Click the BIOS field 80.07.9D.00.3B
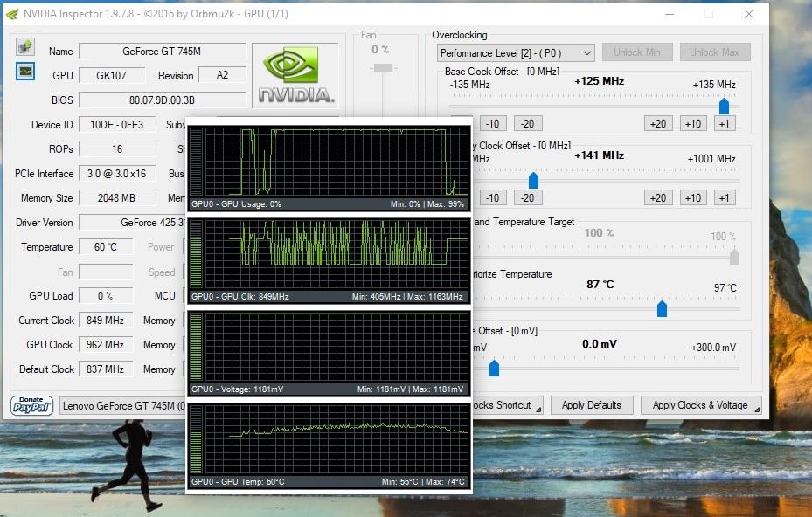The height and width of the screenshot is (517, 812). [162, 100]
